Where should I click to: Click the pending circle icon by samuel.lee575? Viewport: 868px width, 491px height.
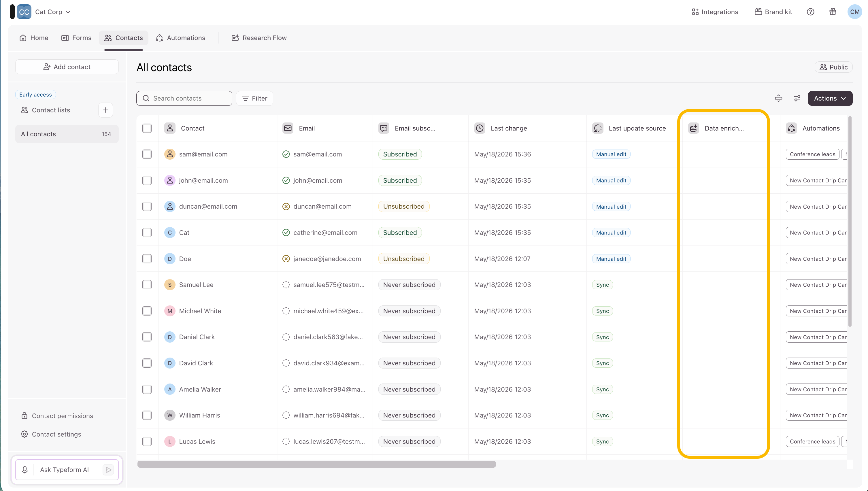point(286,285)
